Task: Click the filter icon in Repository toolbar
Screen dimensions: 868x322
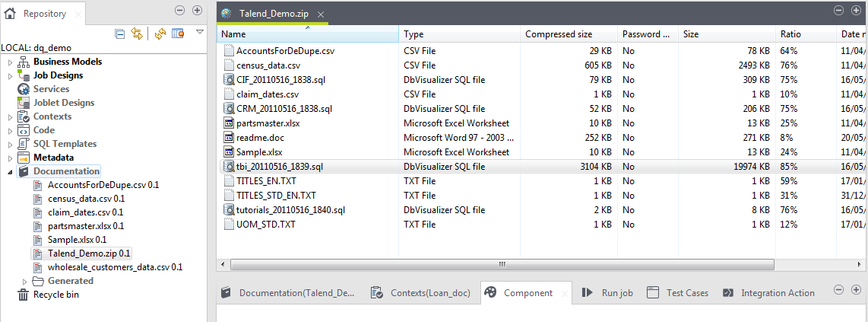Action: tap(178, 33)
